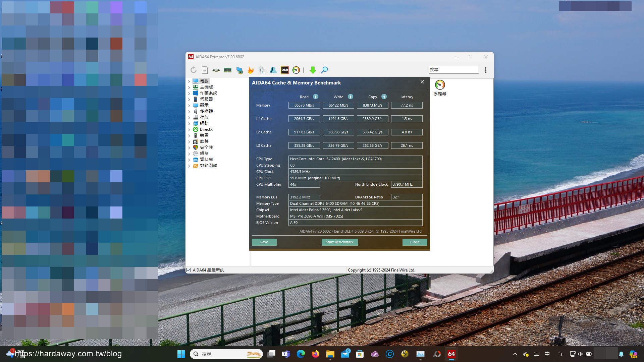Click the Memory Type DDR5-6400 field
Viewport: 644px width, 362px height.
356,203
